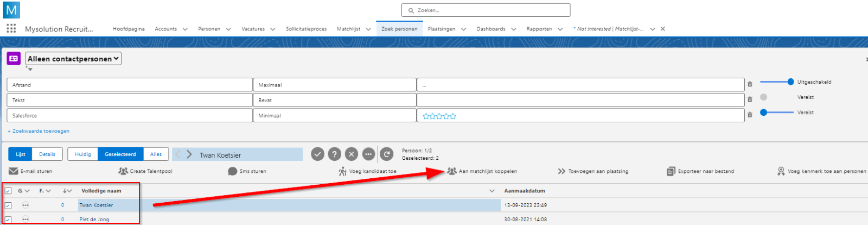Viewport: 868px width, 225px height.
Task: Click Aan matchlijst koppelen action
Action: click(482, 171)
